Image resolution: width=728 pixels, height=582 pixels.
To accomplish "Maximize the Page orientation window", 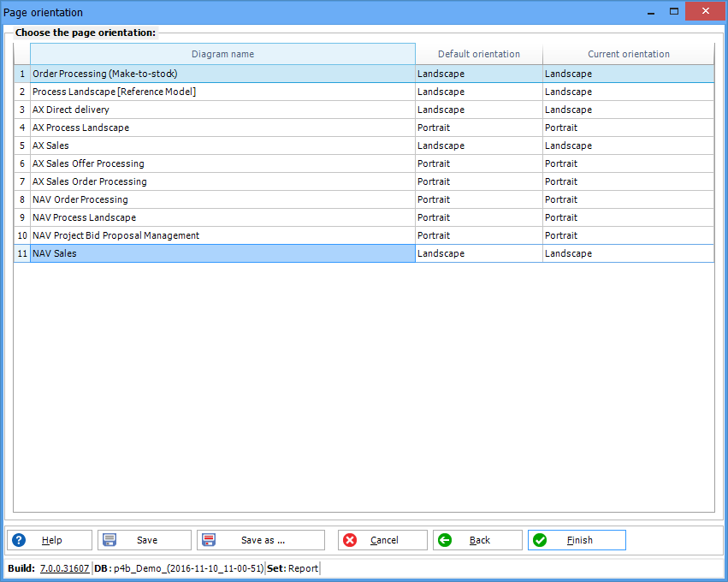I will (674, 11).
